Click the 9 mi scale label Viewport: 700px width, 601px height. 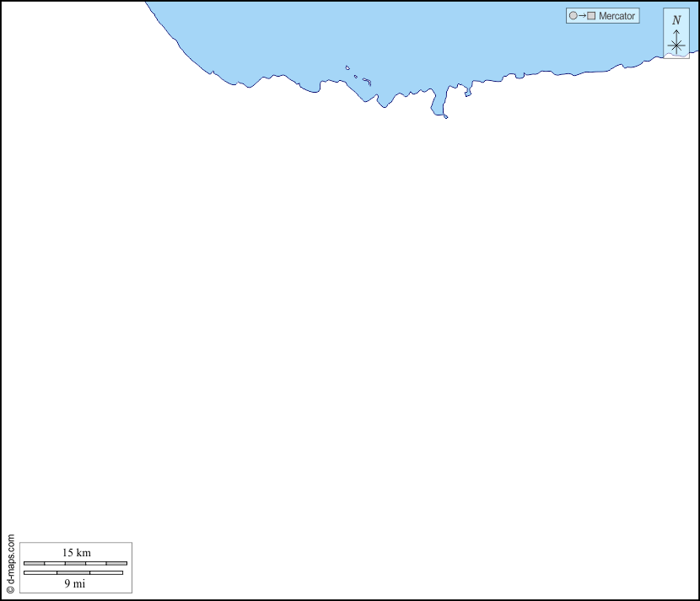74,583
